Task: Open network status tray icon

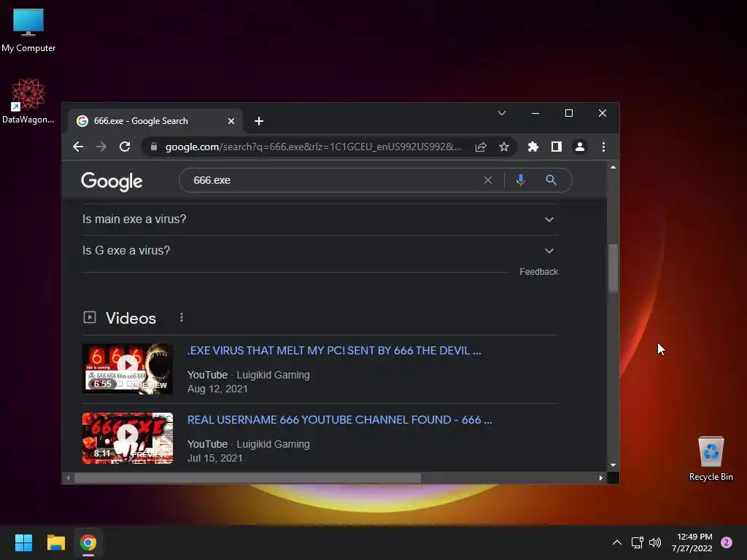Action: pos(637,542)
